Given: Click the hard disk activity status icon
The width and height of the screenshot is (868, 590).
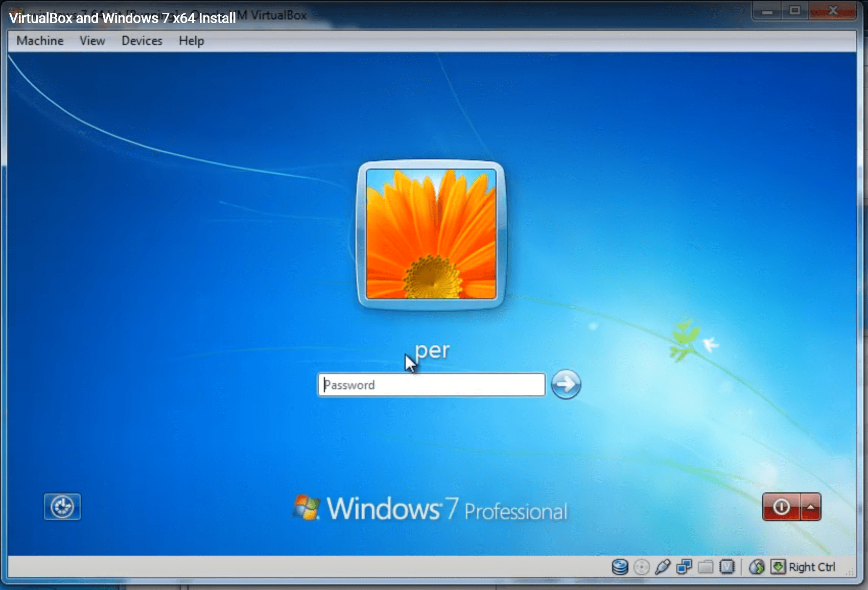Looking at the screenshot, I should [x=620, y=567].
